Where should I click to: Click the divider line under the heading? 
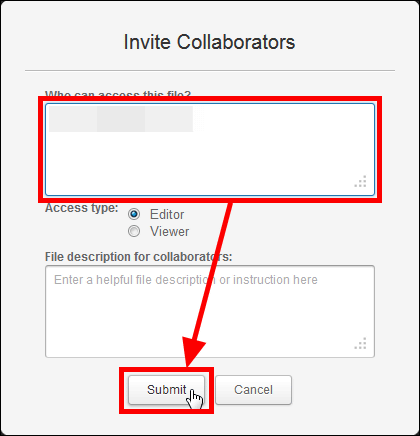tap(210, 71)
